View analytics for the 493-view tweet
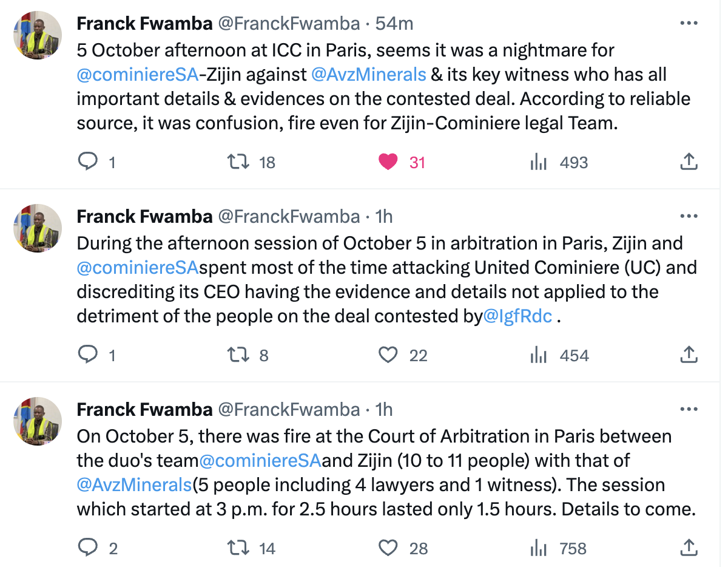Screen dimensions: 728x567 click(538, 161)
